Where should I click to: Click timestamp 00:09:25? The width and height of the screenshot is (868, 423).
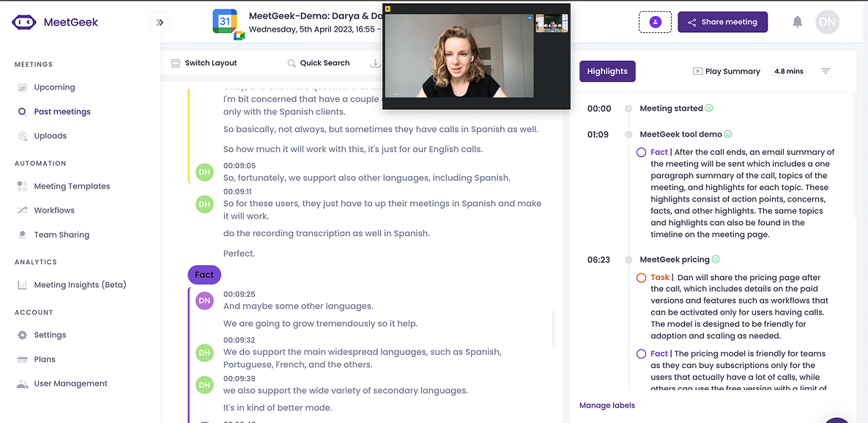coord(239,295)
